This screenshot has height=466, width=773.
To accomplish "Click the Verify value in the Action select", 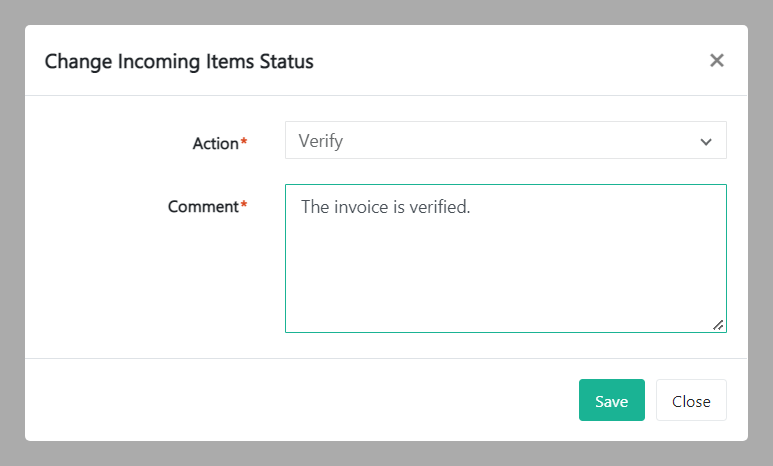I will 321,141.
